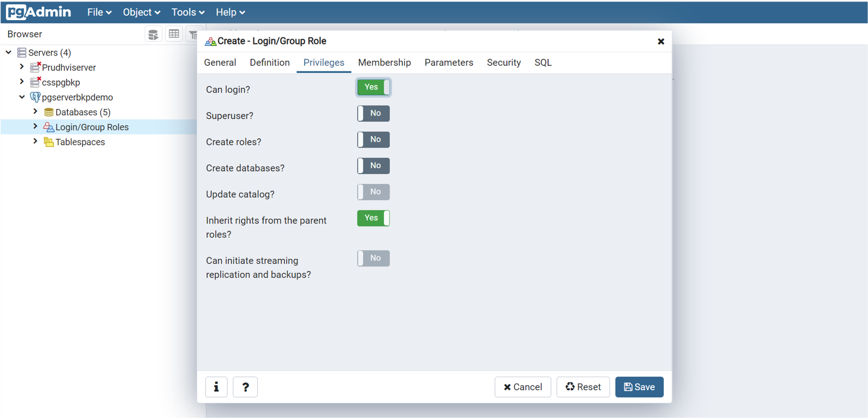Expand the Databases (5) node

tap(35, 112)
